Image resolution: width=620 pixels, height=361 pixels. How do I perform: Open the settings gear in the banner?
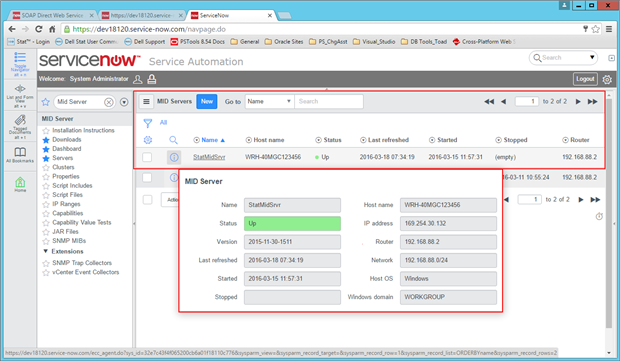(607, 79)
